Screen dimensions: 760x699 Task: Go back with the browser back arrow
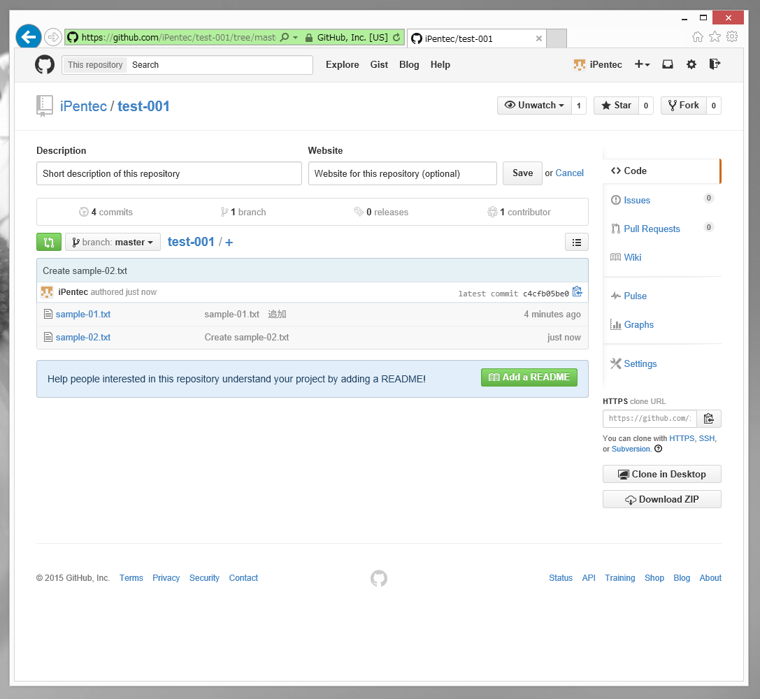point(28,37)
